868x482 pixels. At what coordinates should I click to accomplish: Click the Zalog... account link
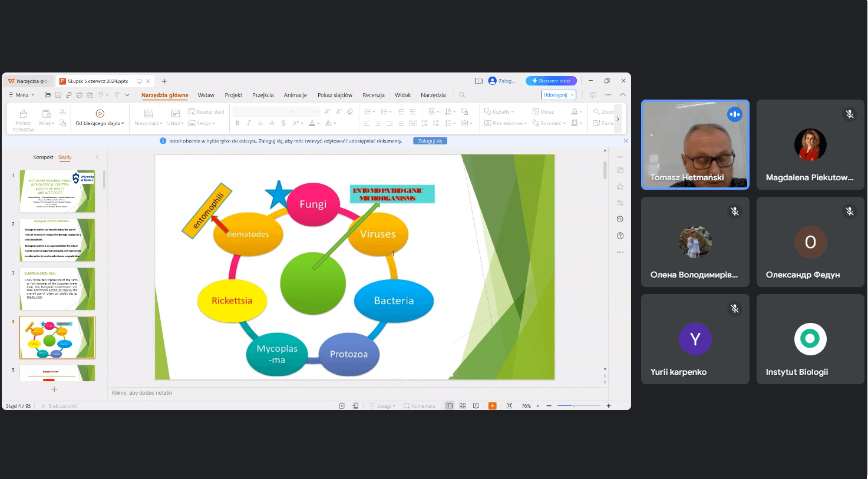click(x=502, y=81)
